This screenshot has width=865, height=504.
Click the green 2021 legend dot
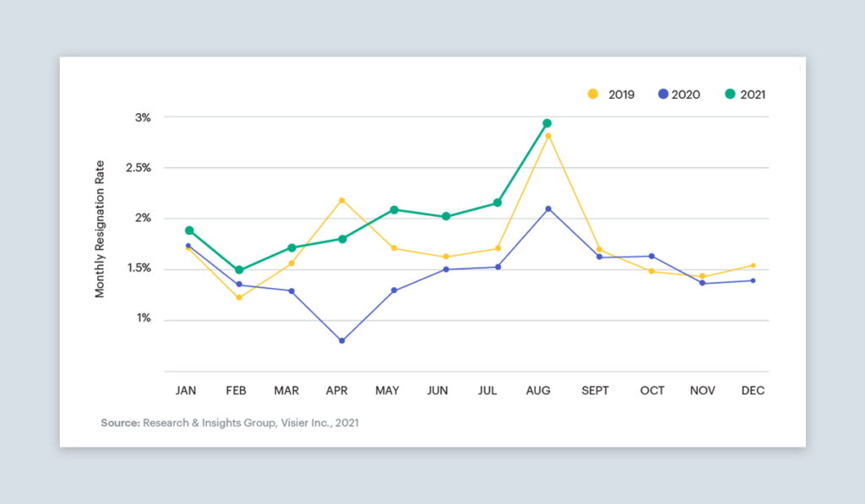click(x=730, y=94)
